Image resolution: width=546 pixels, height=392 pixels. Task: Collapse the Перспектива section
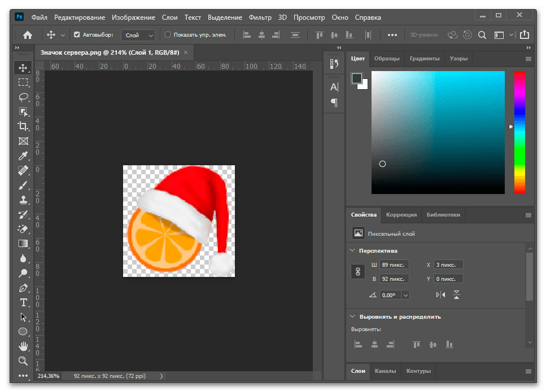click(352, 250)
